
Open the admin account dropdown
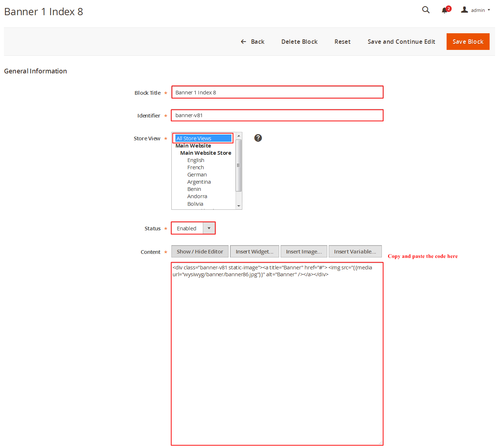click(x=476, y=10)
